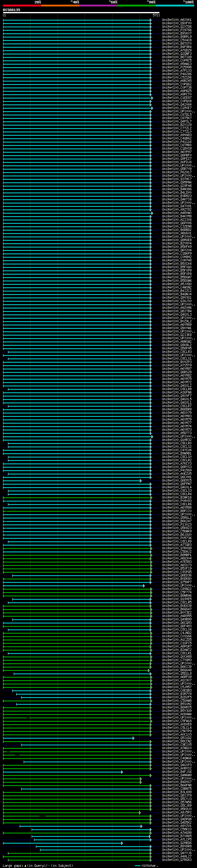The height and width of the screenshot is (868, 197).
Task: Click the purple ~60% identity legend segment
Action: point(99,6)
